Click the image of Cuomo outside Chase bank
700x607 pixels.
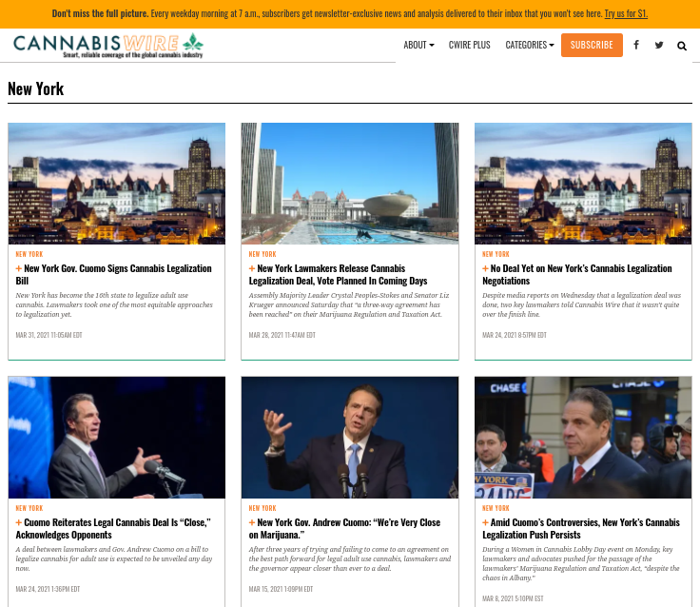point(583,438)
